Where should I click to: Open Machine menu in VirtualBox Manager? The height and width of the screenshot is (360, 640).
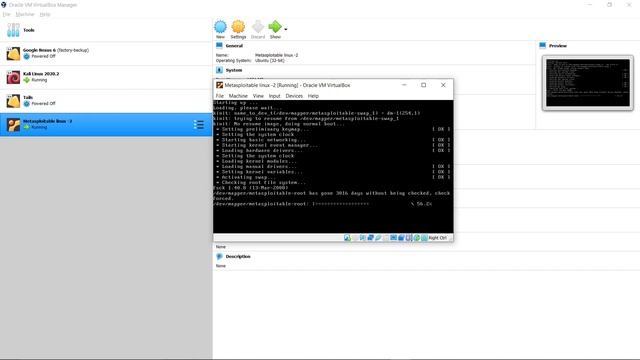[x=25, y=14]
